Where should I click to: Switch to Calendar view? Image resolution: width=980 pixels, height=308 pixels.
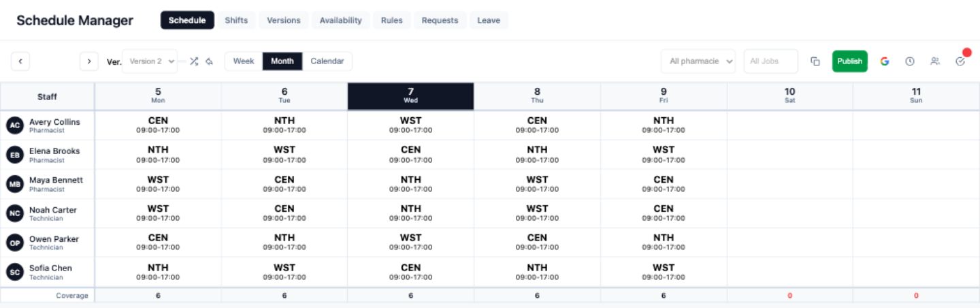327,61
